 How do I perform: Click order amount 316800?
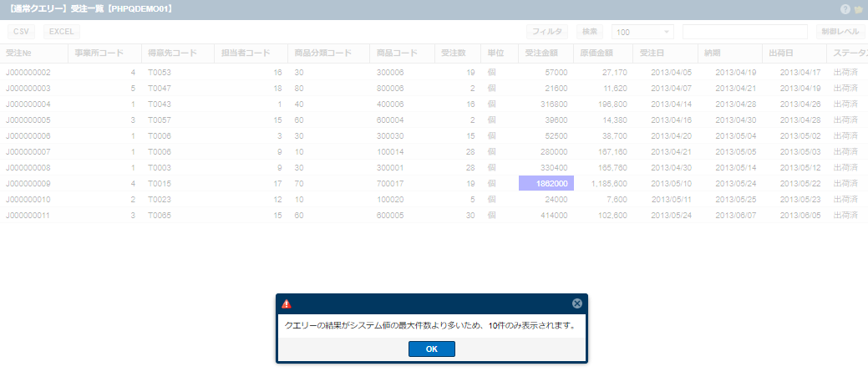tap(554, 104)
